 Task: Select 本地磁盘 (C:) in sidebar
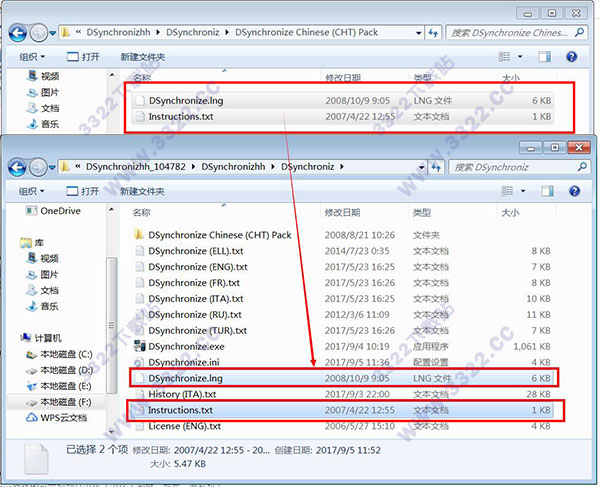[59, 354]
